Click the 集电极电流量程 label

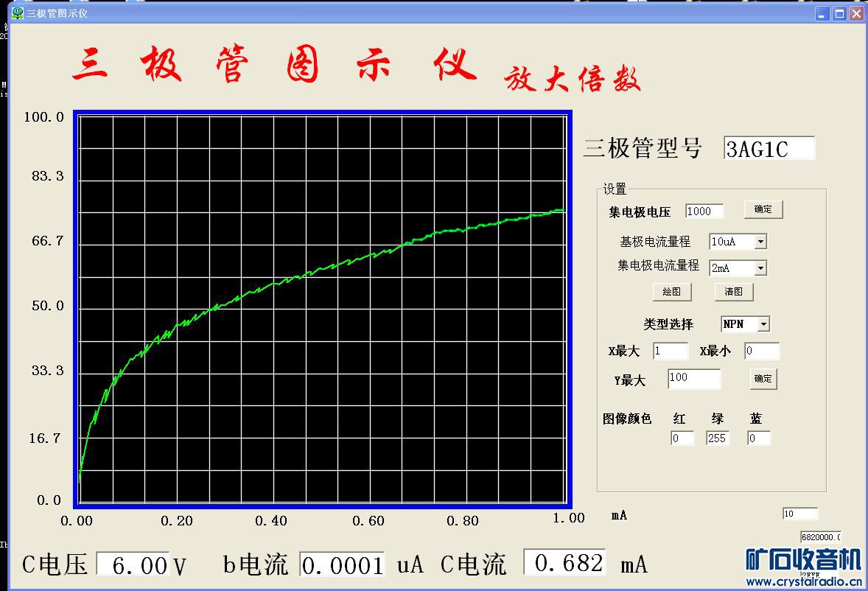(x=658, y=265)
